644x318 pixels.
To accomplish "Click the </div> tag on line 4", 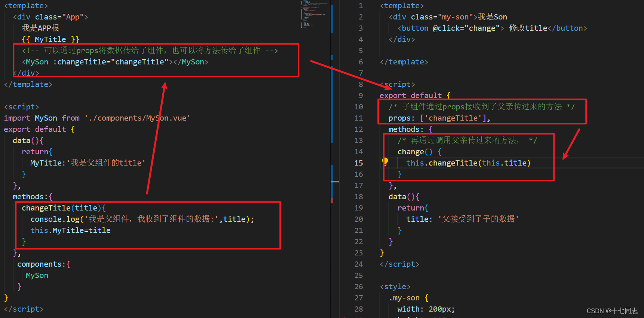I will [x=402, y=39].
